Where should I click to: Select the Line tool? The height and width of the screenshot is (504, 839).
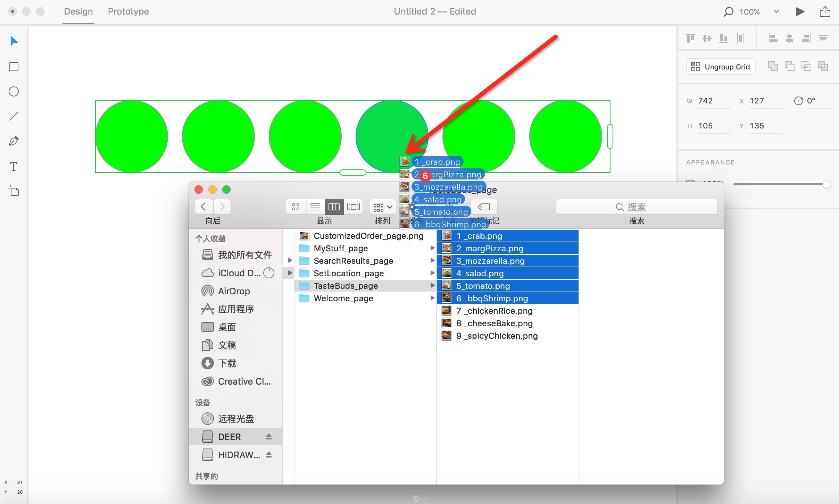[x=14, y=116]
